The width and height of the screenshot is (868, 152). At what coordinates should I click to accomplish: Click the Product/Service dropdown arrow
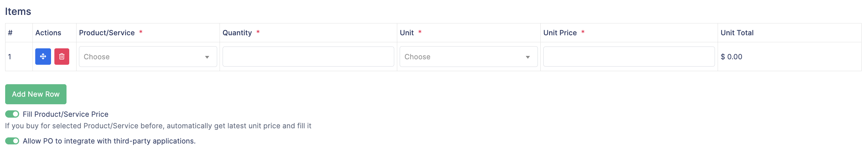207,57
